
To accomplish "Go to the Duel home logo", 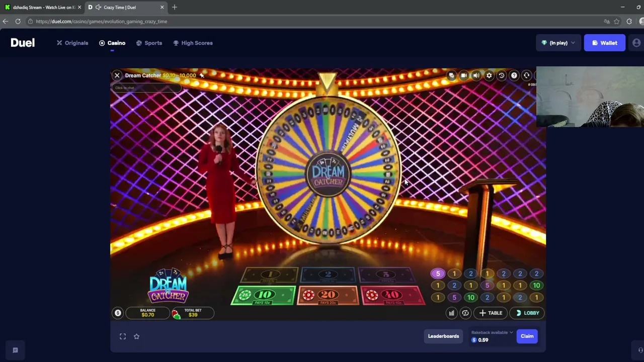I will pos(23,43).
